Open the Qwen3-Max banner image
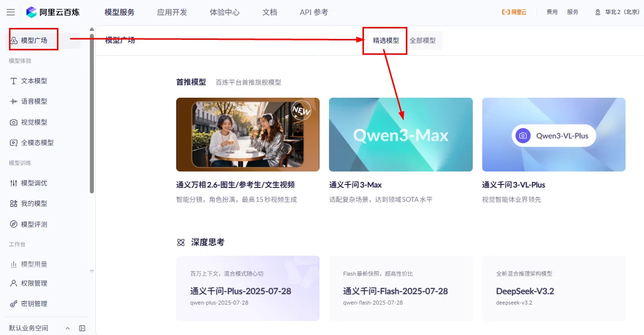Viewport: 644px width, 335px height. point(401,135)
